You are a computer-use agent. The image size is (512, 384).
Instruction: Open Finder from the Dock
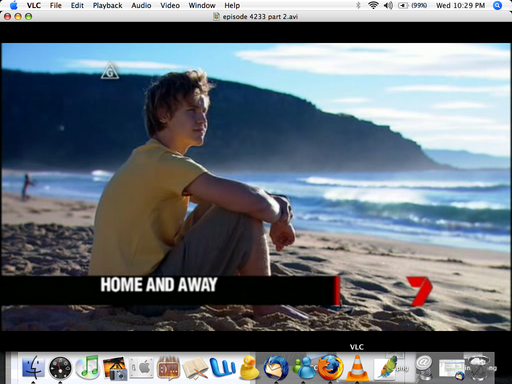[x=33, y=368]
